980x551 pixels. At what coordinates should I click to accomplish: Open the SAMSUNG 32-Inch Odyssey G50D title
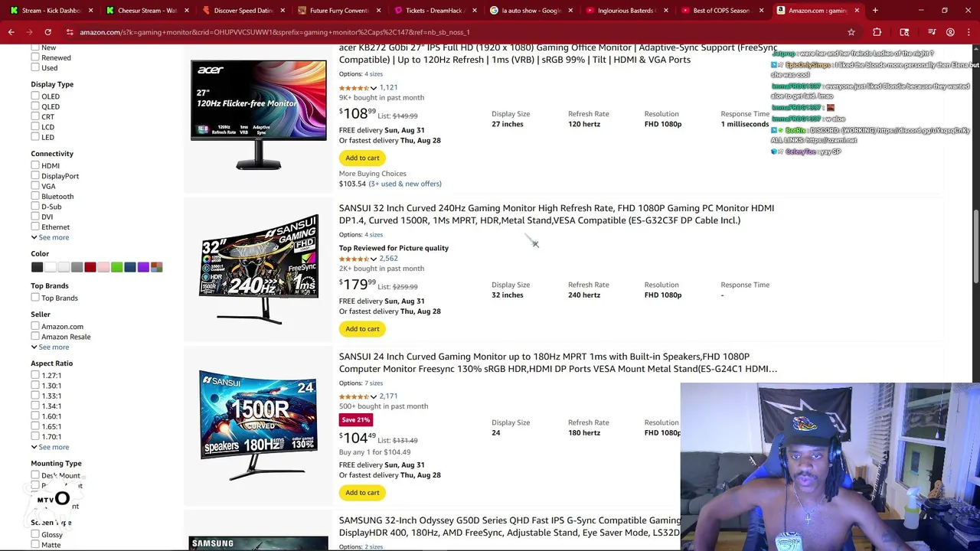coord(509,527)
